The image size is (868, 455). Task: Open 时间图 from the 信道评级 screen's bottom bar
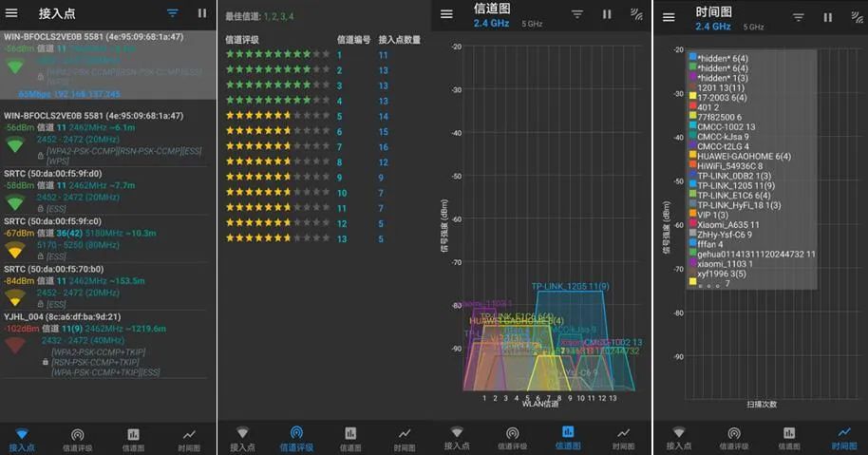click(405, 439)
